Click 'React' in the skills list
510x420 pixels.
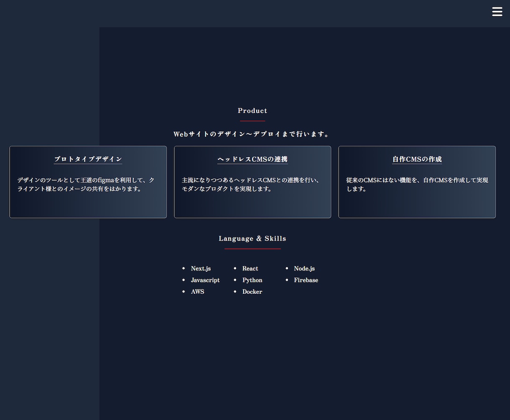(x=250, y=269)
